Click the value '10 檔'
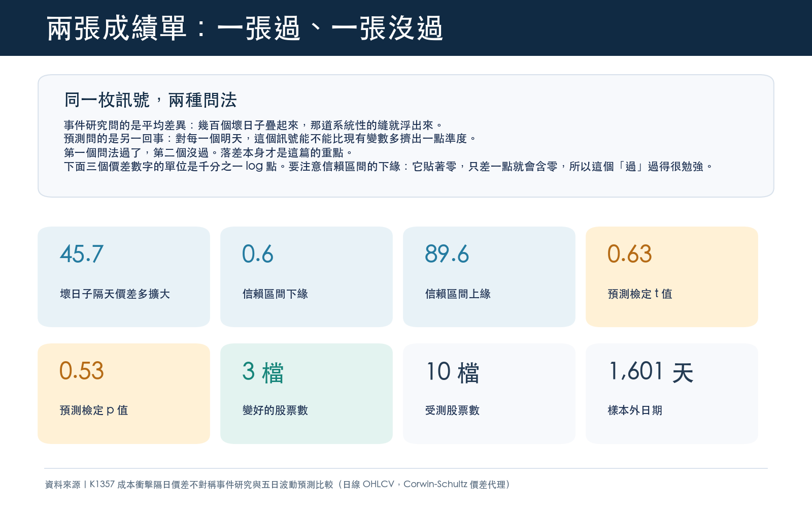 tap(452, 372)
